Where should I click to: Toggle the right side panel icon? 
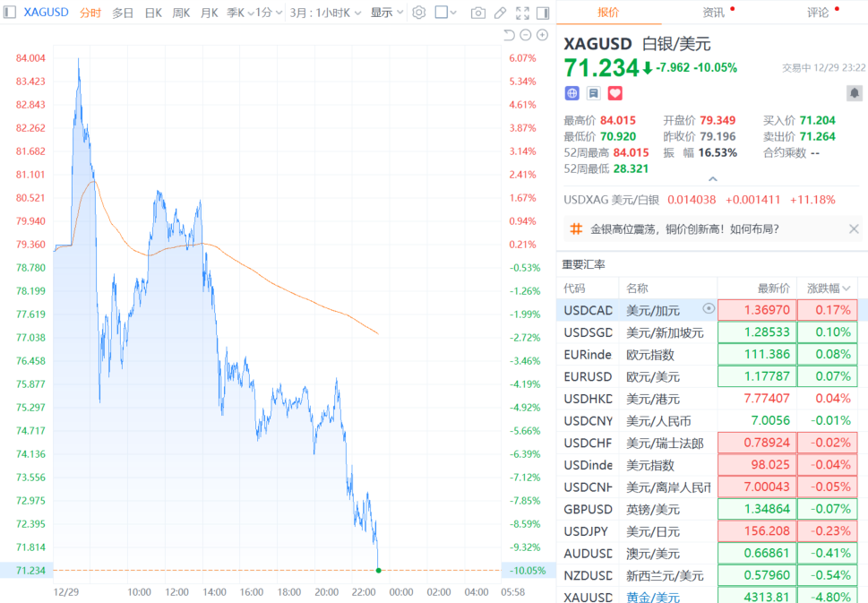click(x=543, y=13)
